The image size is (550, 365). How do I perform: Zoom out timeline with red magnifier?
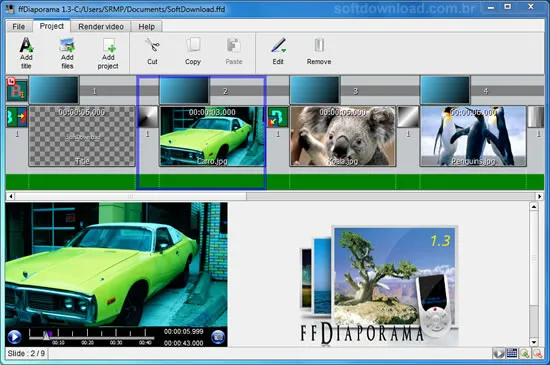click(x=538, y=353)
